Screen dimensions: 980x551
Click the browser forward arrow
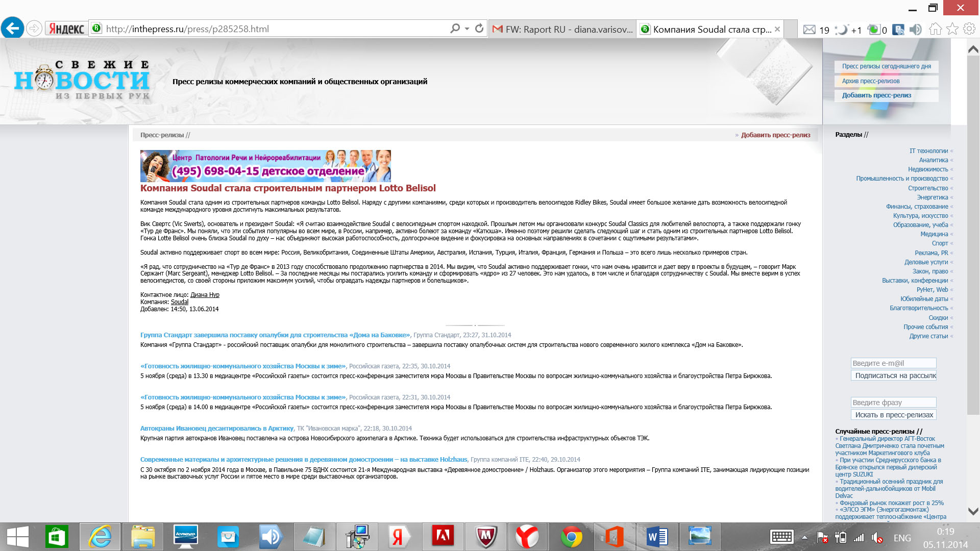click(34, 29)
